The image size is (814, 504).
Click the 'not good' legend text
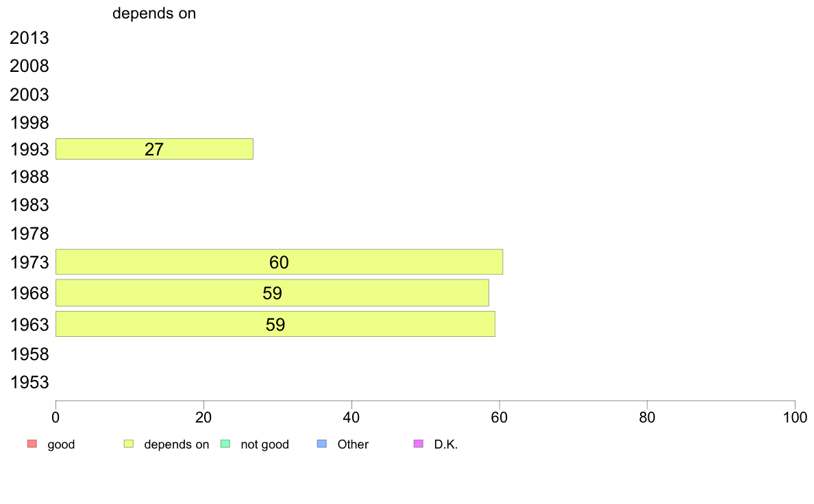[264, 444]
